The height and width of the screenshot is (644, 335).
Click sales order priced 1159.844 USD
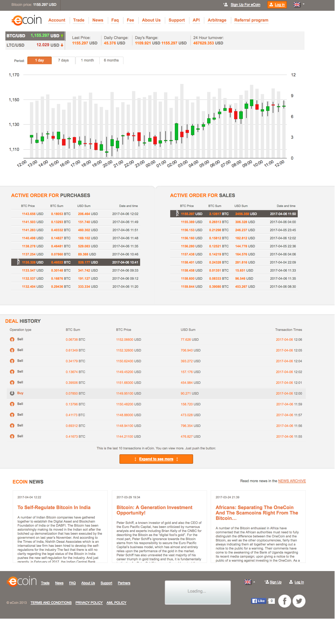[234, 286]
